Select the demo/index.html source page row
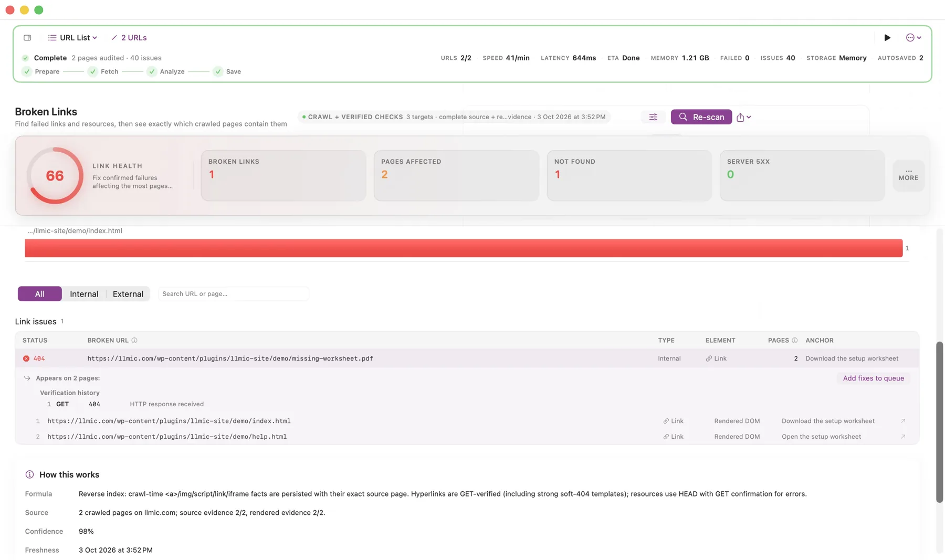This screenshot has height=560, width=945. tap(467, 421)
